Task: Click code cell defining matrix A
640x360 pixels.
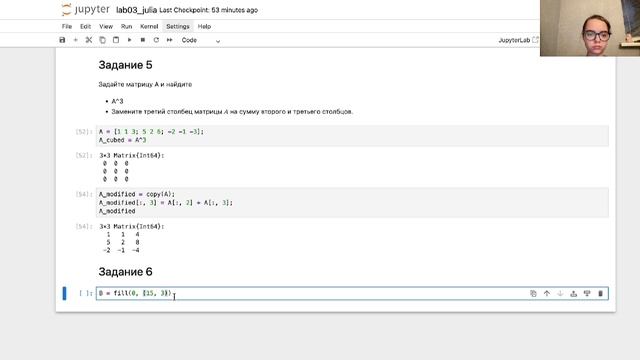Action: tap(352, 136)
